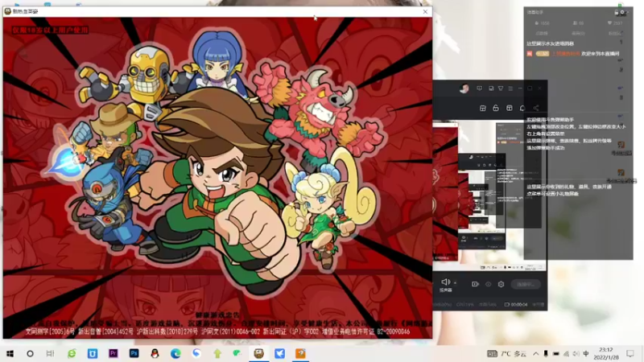Viewport: 644px width, 362px height.
Task: Open the Windows notification center
Action: (630, 353)
